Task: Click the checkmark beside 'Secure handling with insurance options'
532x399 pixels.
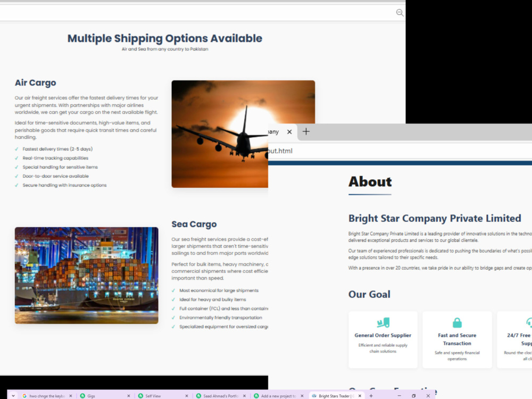Action: pos(16,185)
